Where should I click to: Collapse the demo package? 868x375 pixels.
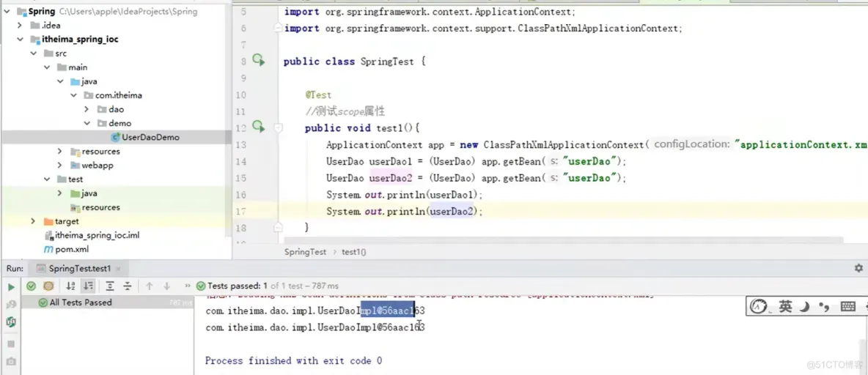click(87, 123)
